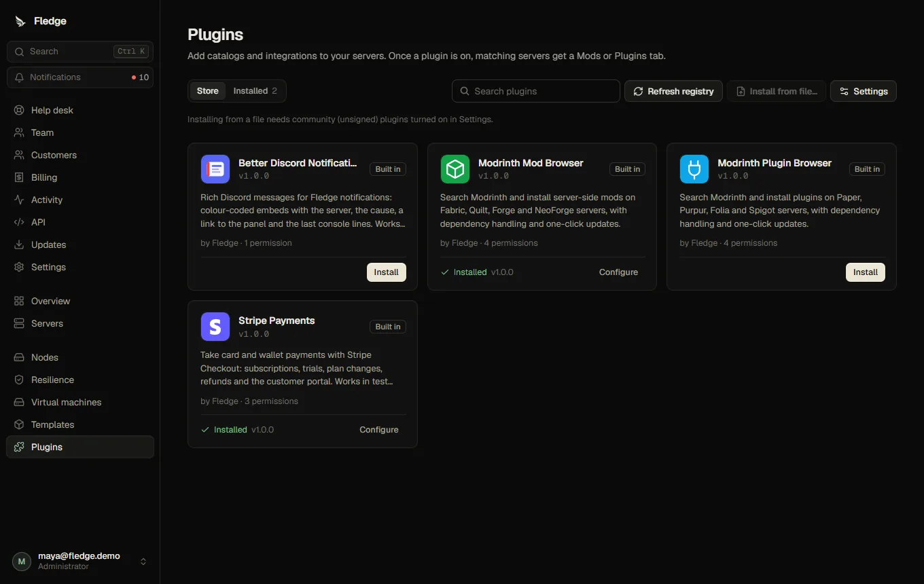Viewport: 924px width, 584px height.
Task: Open Notifications panel
Action: point(80,77)
